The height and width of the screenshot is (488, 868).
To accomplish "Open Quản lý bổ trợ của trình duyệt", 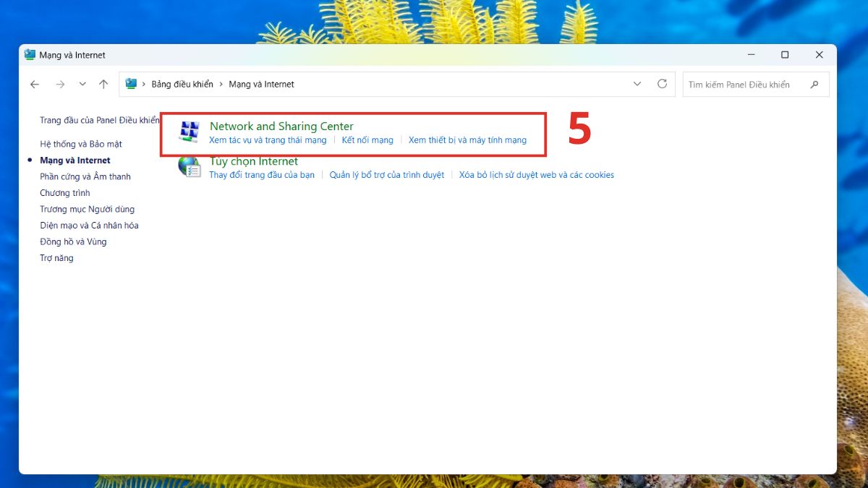I will pyautogui.click(x=387, y=175).
